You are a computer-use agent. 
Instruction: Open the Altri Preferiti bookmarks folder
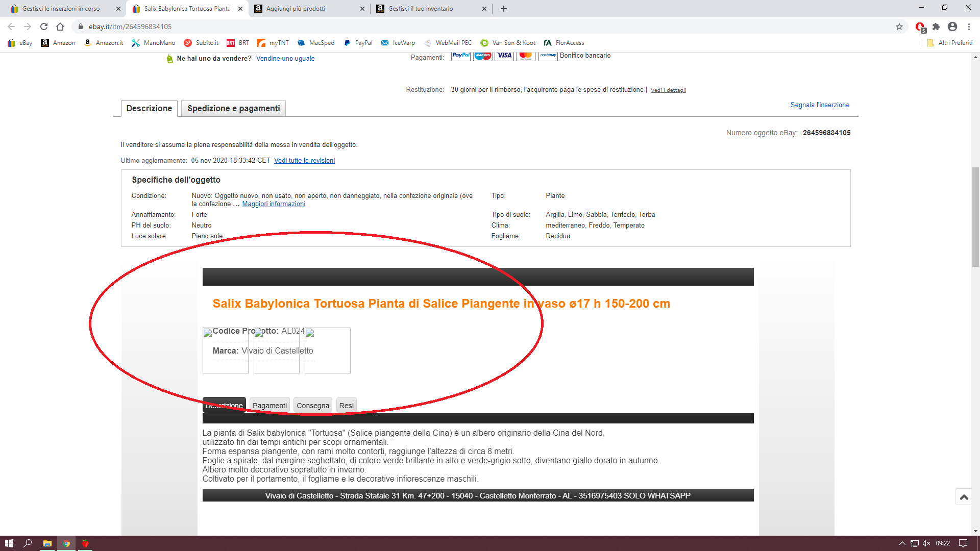(950, 43)
